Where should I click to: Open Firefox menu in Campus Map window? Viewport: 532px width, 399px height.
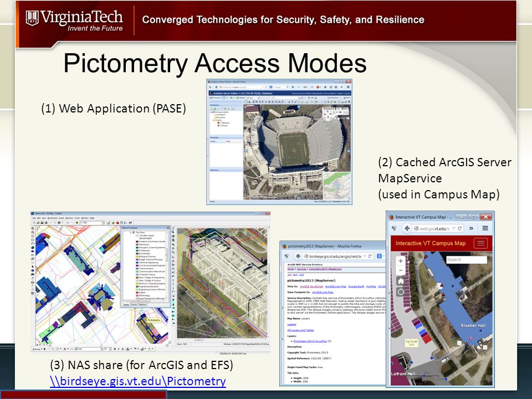(x=485, y=228)
